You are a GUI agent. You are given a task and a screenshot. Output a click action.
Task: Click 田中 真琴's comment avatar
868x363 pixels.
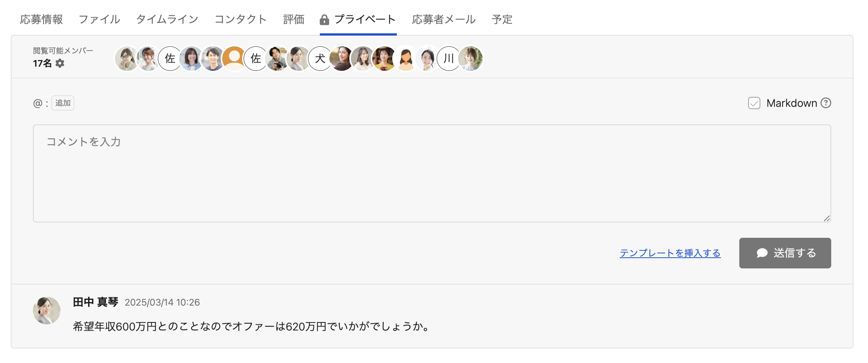47,311
